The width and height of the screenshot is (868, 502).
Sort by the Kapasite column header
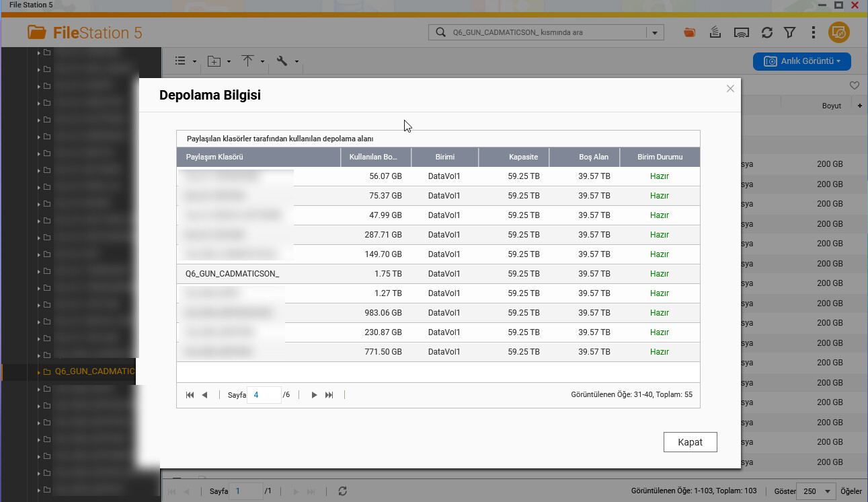tap(514, 157)
